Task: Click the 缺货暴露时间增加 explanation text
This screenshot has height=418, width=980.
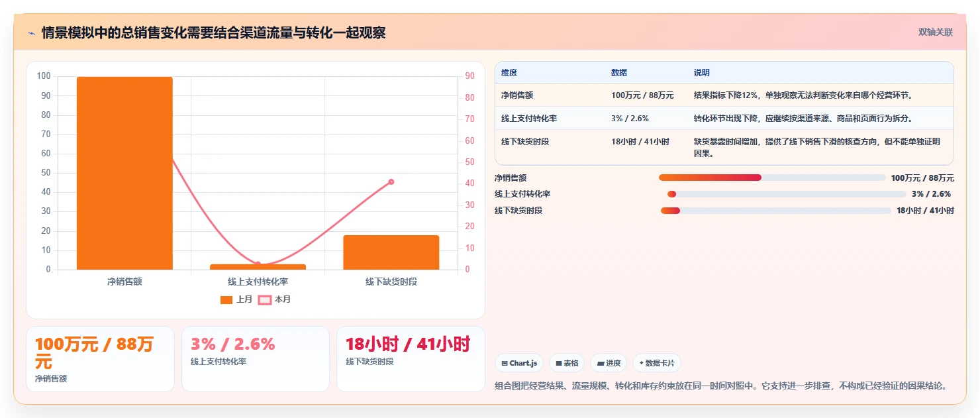Action: click(817, 148)
